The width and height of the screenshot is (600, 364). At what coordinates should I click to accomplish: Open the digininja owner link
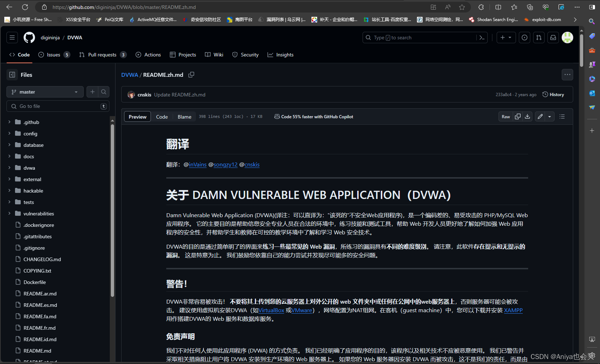50,38
